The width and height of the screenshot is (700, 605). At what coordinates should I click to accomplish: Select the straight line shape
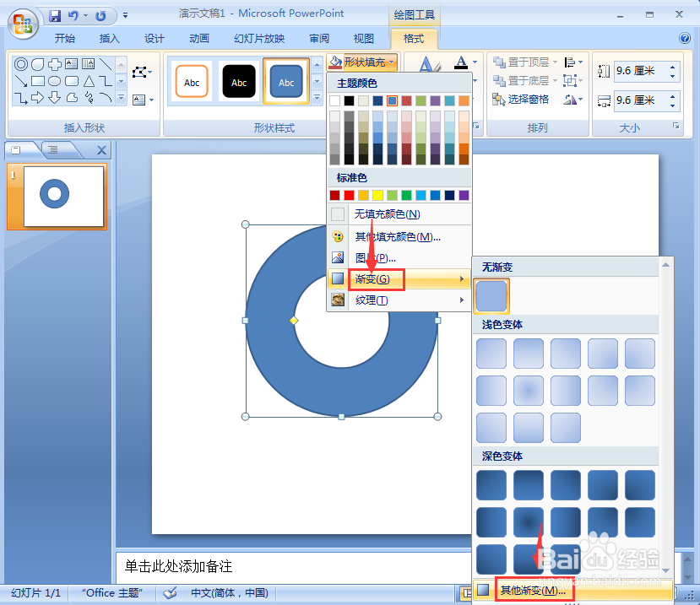[x=106, y=64]
